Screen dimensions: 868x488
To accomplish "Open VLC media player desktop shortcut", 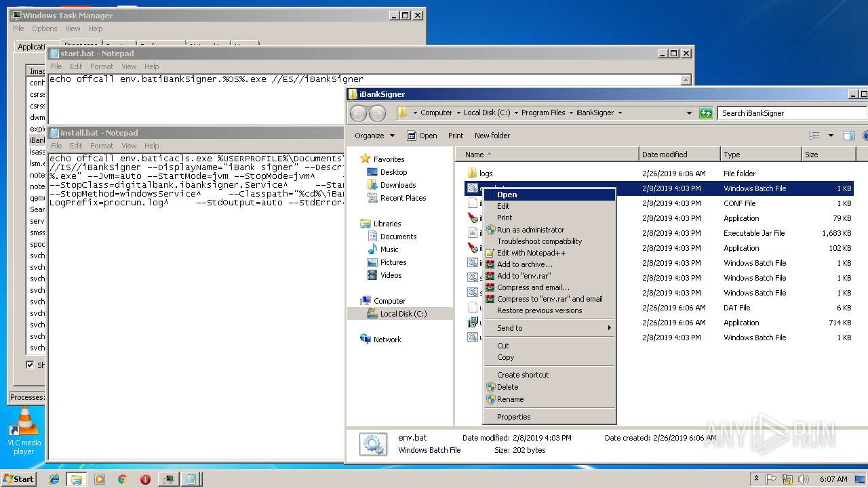I will coord(24,431).
